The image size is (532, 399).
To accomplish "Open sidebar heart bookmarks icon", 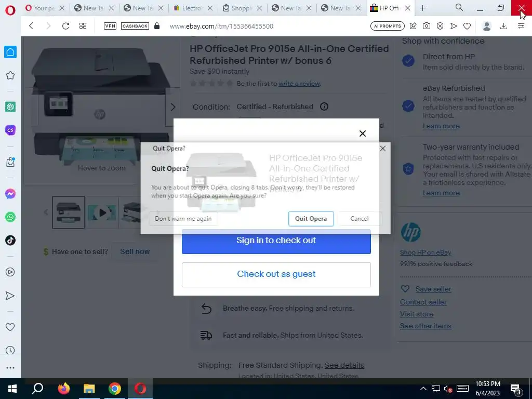I will 10,327.
